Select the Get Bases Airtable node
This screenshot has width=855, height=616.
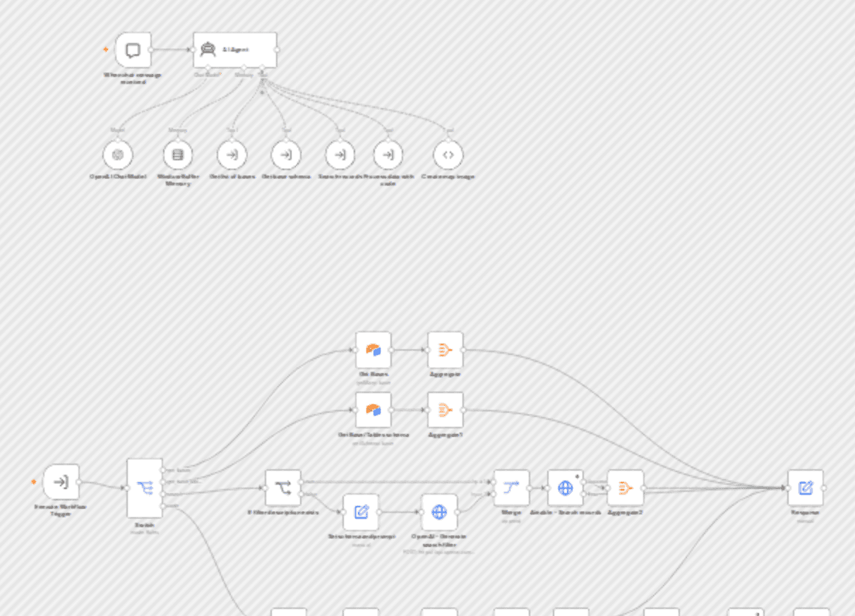(373, 350)
